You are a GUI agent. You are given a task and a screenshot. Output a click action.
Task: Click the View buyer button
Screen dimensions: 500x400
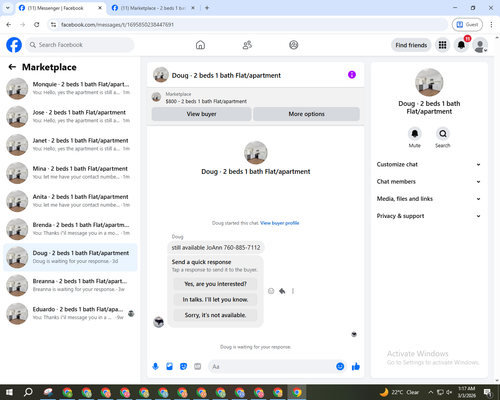(x=201, y=114)
